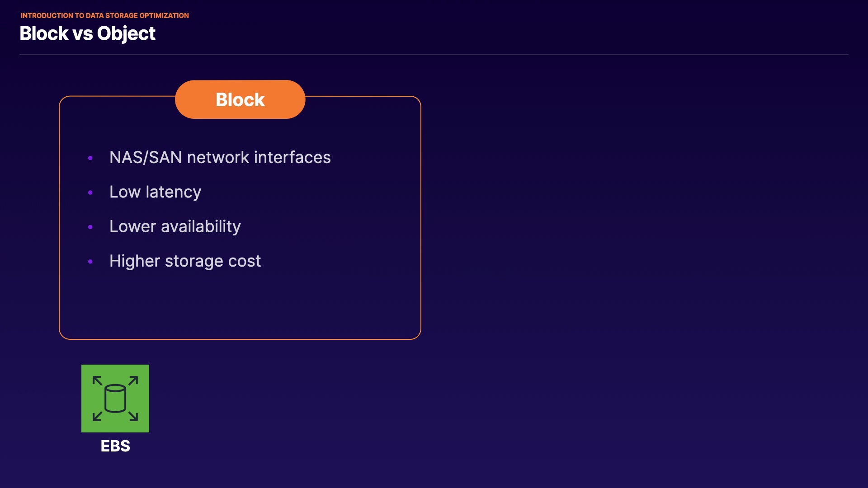Click the cylinder inside the EBS icon
This screenshot has width=868, height=488.
[x=115, y=398]
